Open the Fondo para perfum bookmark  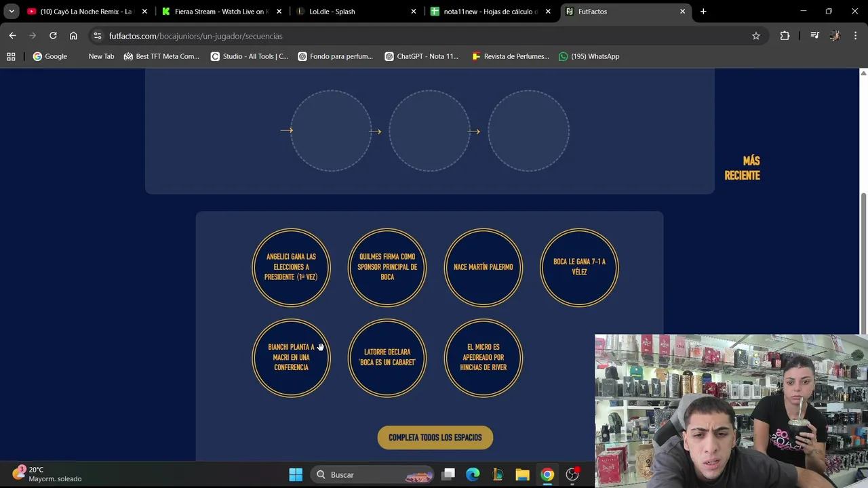tap(336, 56)
